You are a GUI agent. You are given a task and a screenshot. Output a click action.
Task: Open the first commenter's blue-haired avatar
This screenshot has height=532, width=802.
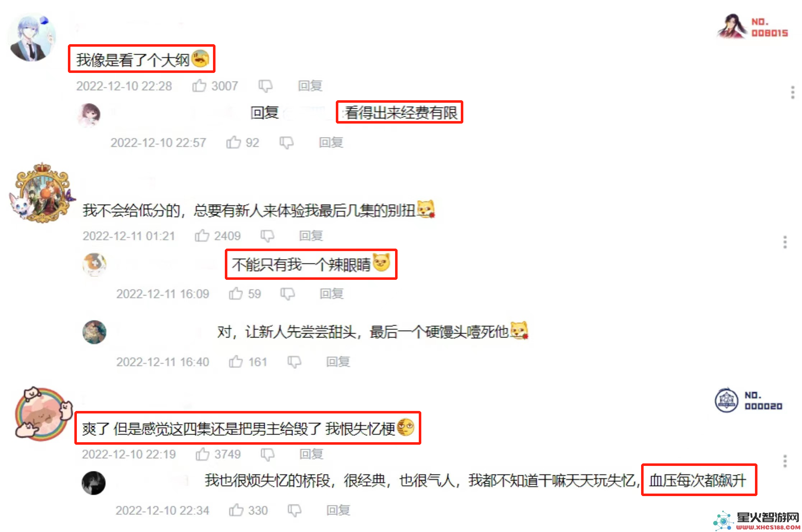point(32,38)
